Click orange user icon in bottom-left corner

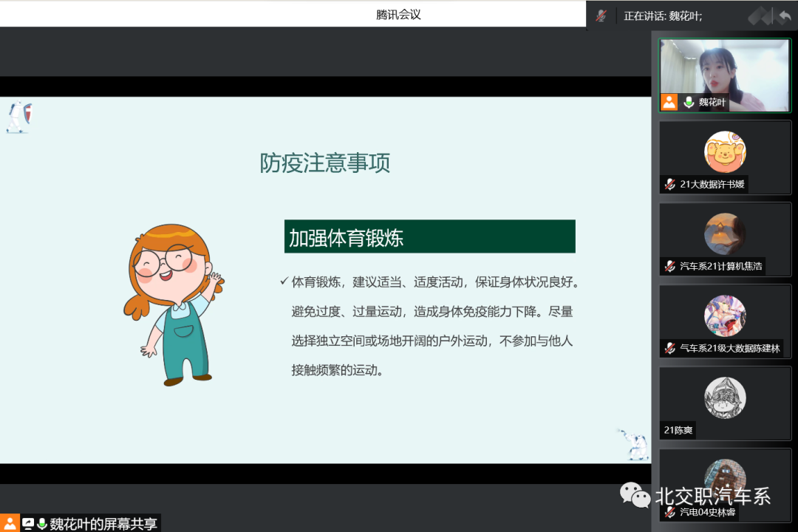pyautogui.click(x=10, y=523)
